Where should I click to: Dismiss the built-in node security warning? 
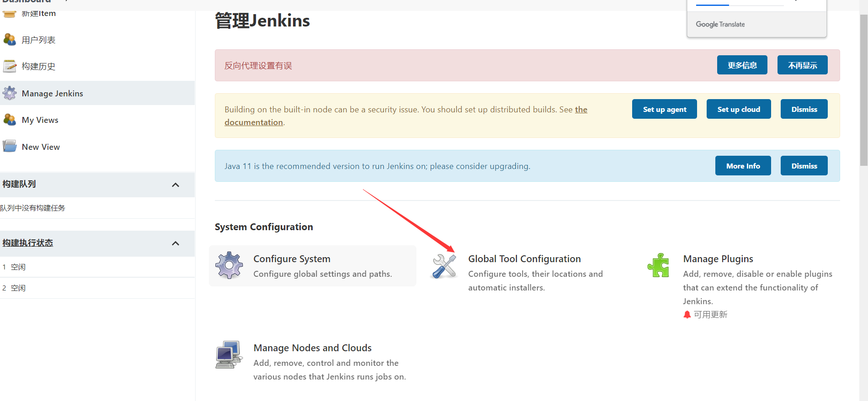tap(804, 109)
